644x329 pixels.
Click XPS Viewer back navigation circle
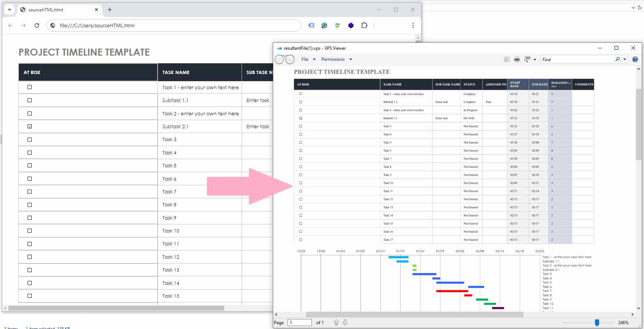(x=279, y=59)
